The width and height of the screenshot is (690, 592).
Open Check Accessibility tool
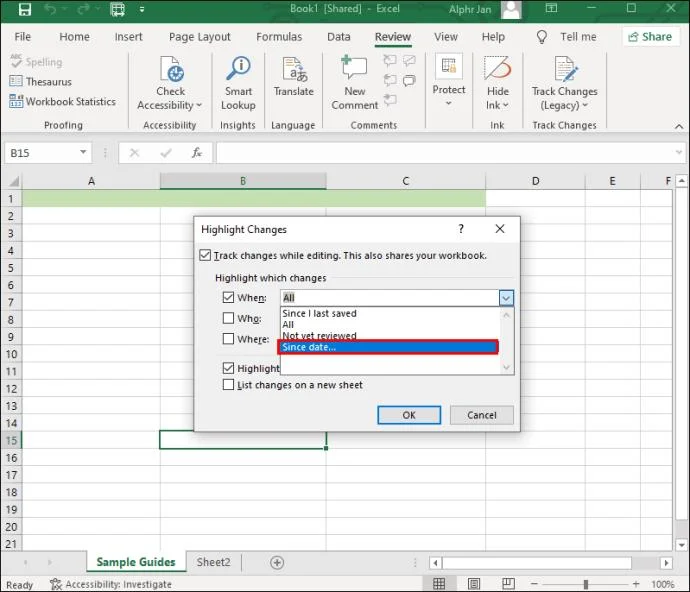(170, 83)
